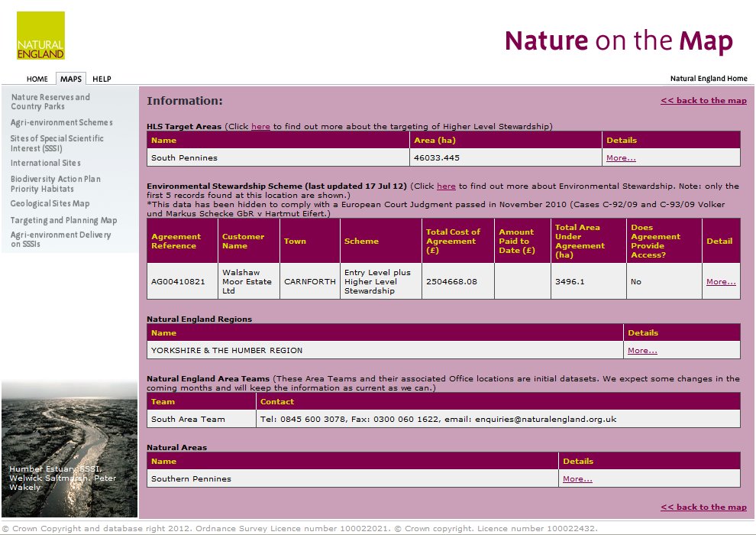Click top 'back to the map' link
Image resolution: width=756 pixels, height=535 pixels.
point(703,100)
